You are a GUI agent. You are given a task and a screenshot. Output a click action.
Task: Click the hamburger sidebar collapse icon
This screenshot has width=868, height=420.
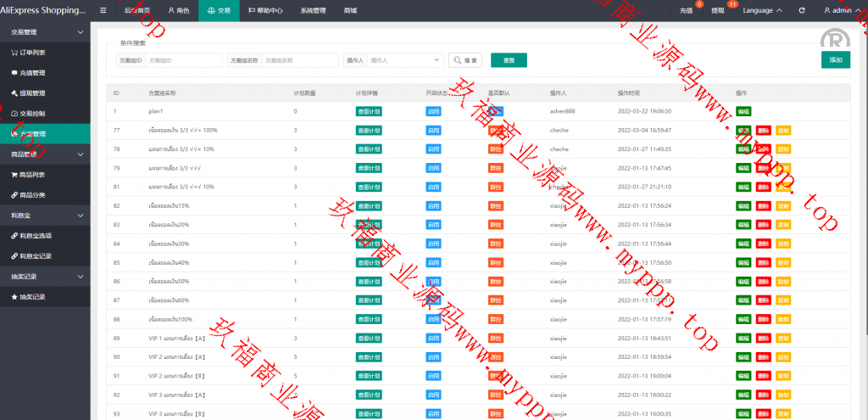(103, 10)
